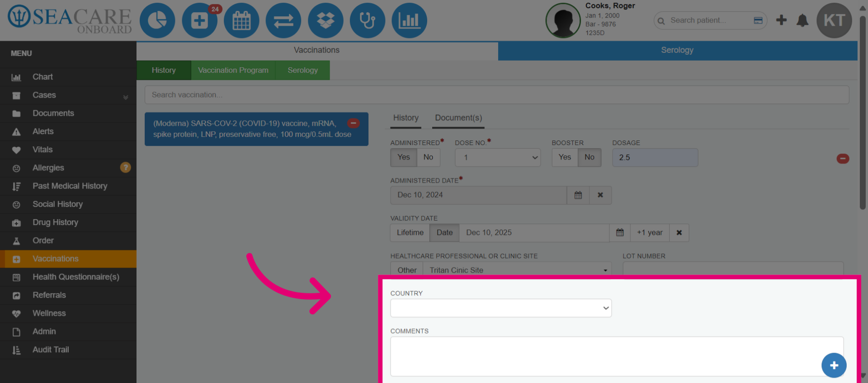Viewport: 868px width, 383px height.
Task: Open the Country dropdown
Action: (x=501, y=308)
